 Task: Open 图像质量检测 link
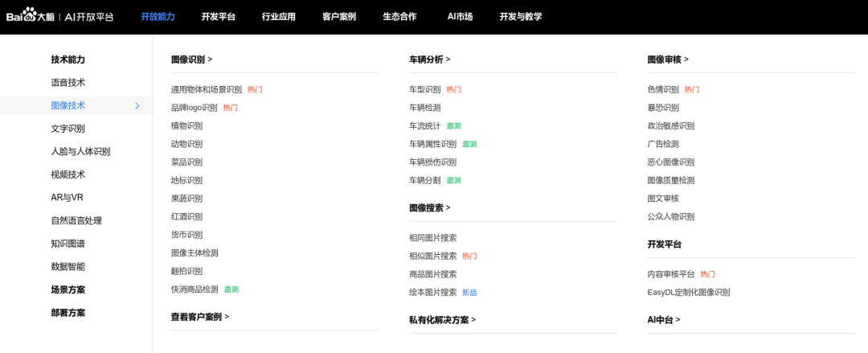(x=671, y=180)
